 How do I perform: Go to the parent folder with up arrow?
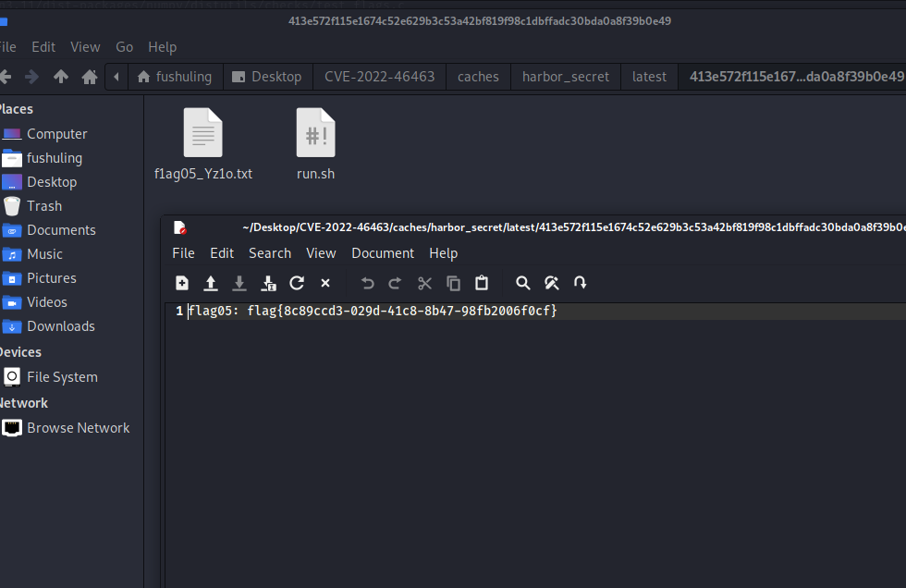coord(61,77)
